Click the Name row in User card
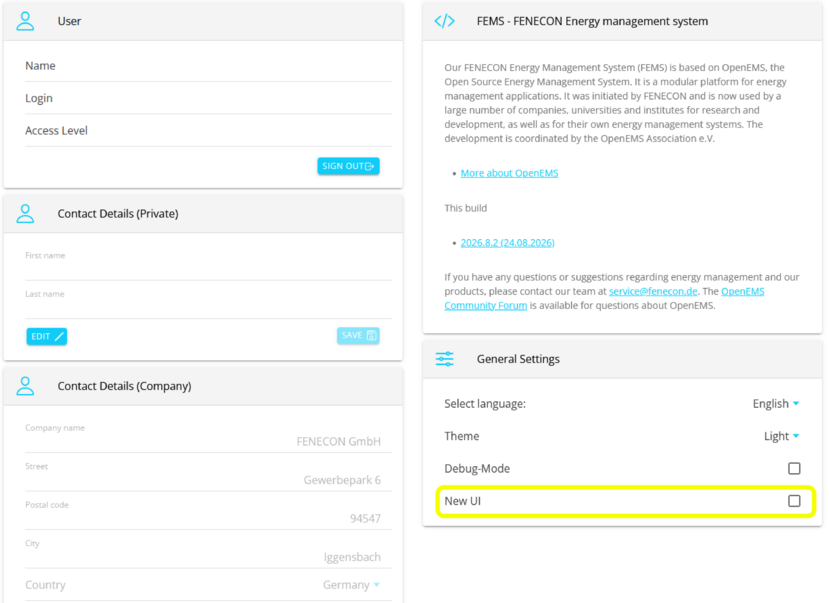The width and height of the screenshot is (829, 603). [208, 66]
